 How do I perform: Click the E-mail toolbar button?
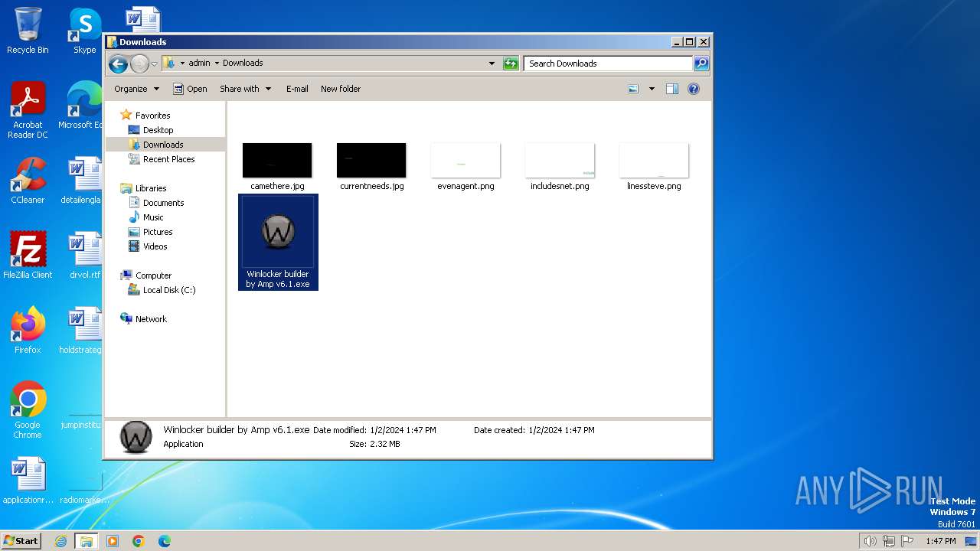pos(297,89)
